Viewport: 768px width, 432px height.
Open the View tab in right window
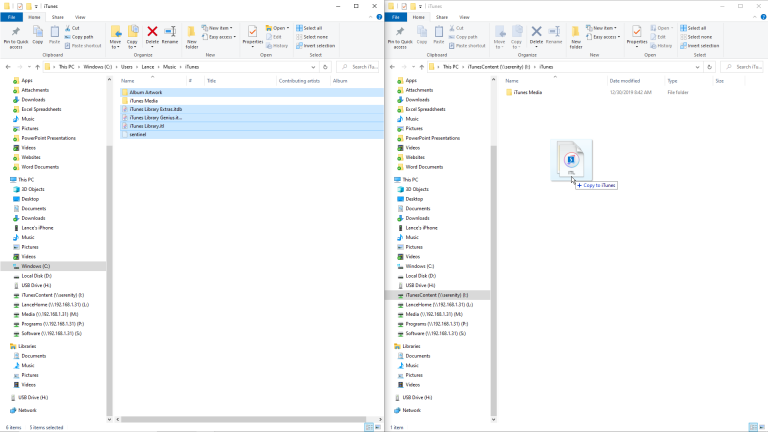464,17
